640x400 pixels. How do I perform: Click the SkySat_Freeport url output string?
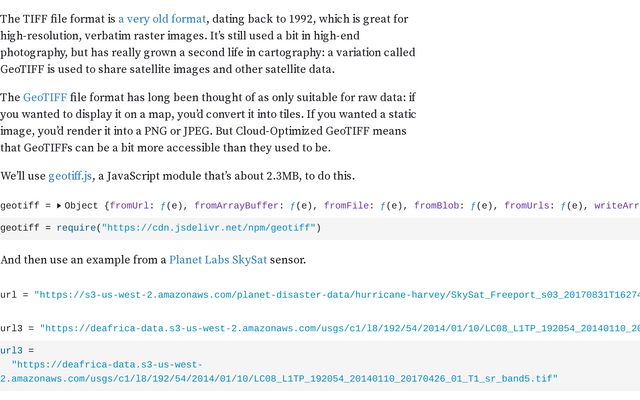click(x=337, y=295)
